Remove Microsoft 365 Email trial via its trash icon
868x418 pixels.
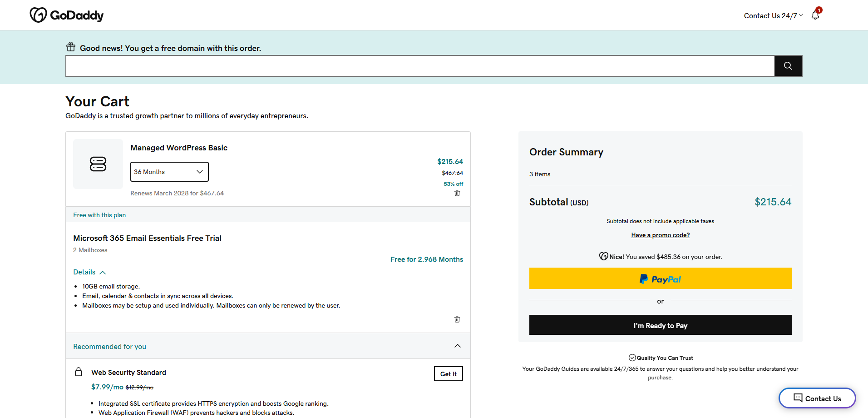pos(457,319)
